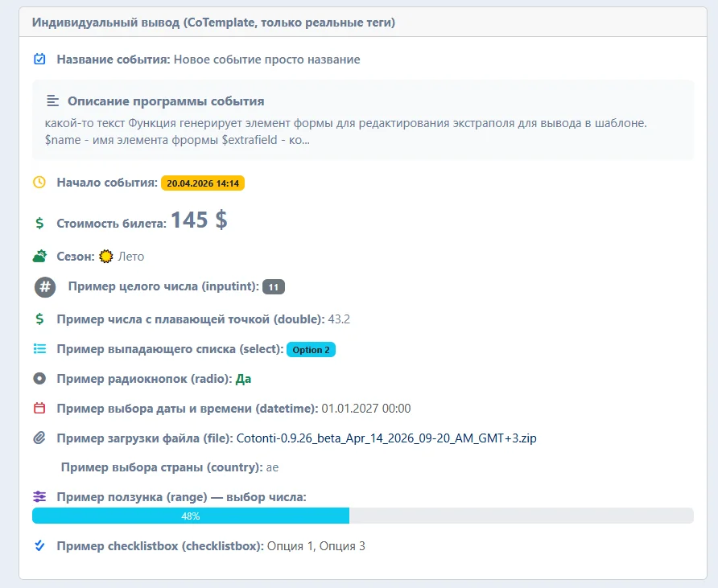Image resolution: width=718 pixels, height=588 pixels.
Task: Click the gray 11 number badge
Action: [274, 287]
